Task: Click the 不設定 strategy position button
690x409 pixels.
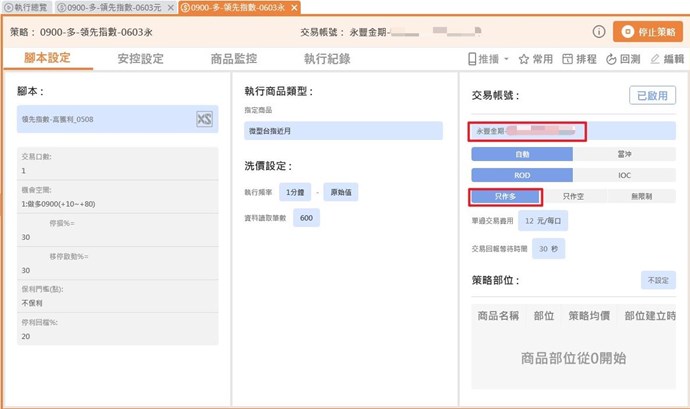Action: click(657, 280)
